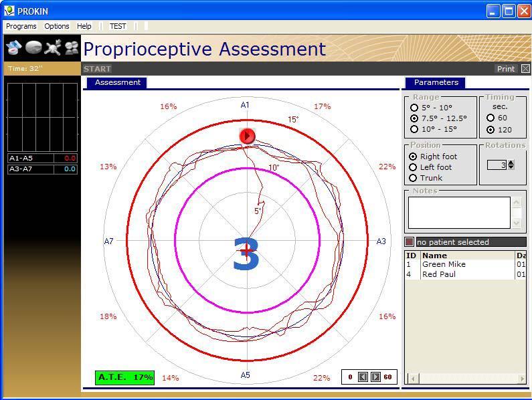Click the 'no patient selected' bar
The height and width of the screenshot is (400, 532).
(471, 242)
